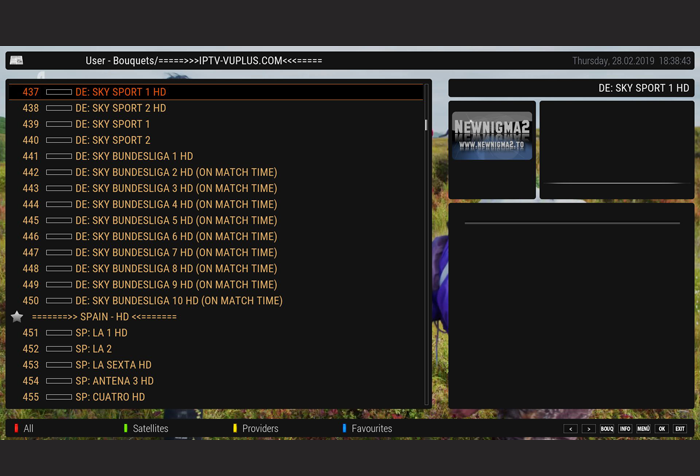Click the INFO key icon
700x476 pixels.
(625, 429)
